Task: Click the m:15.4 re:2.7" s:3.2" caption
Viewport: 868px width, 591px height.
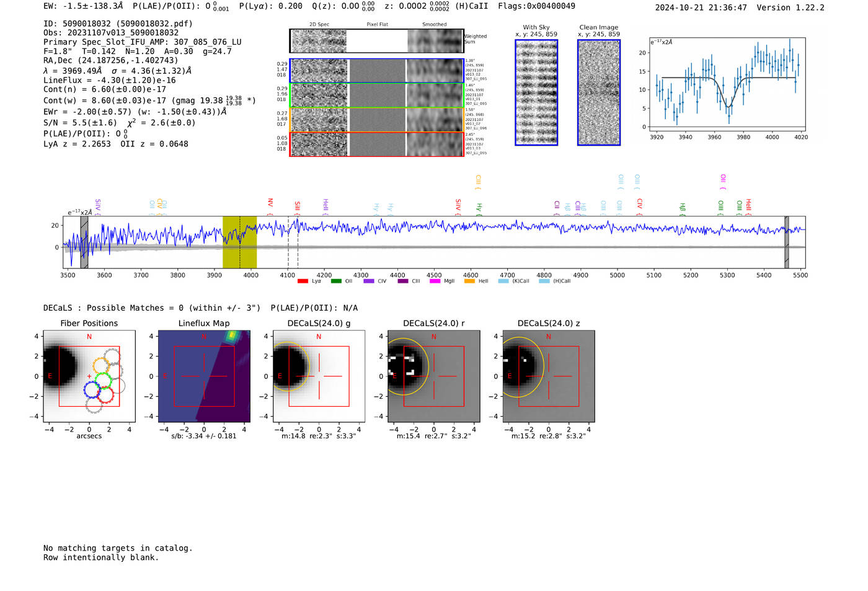Action: coord(434,436)
